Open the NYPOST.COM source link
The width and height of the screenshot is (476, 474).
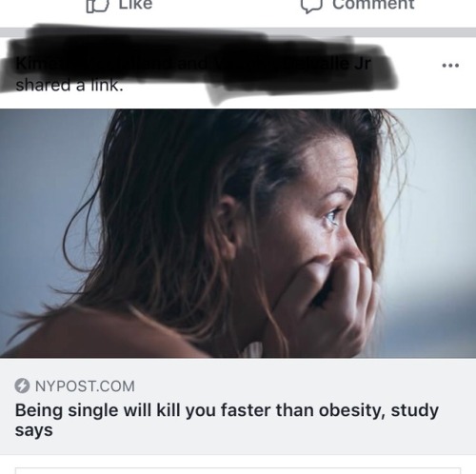85,386
